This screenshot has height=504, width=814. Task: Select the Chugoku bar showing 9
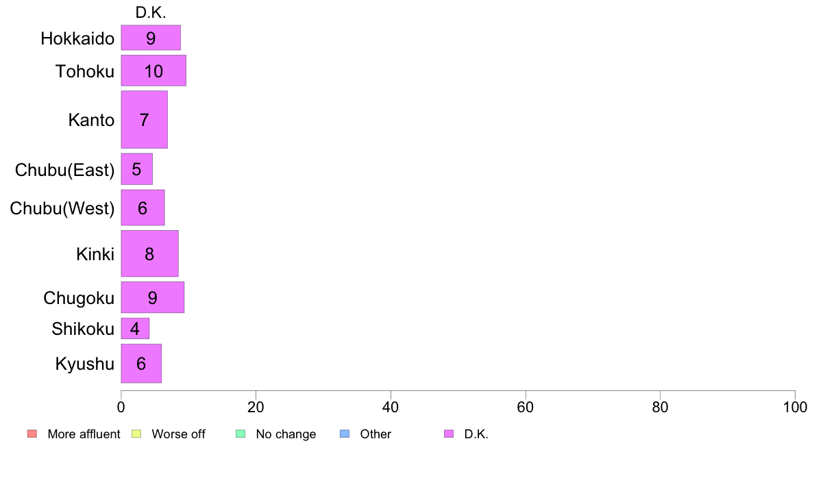pos(153,297)
